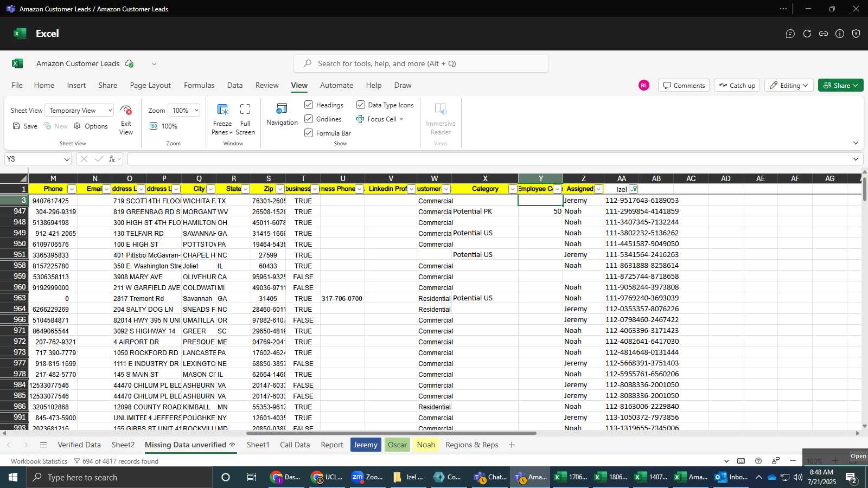Open the Assigned column filter
868x488 pixels.
[x=598, y=189]
